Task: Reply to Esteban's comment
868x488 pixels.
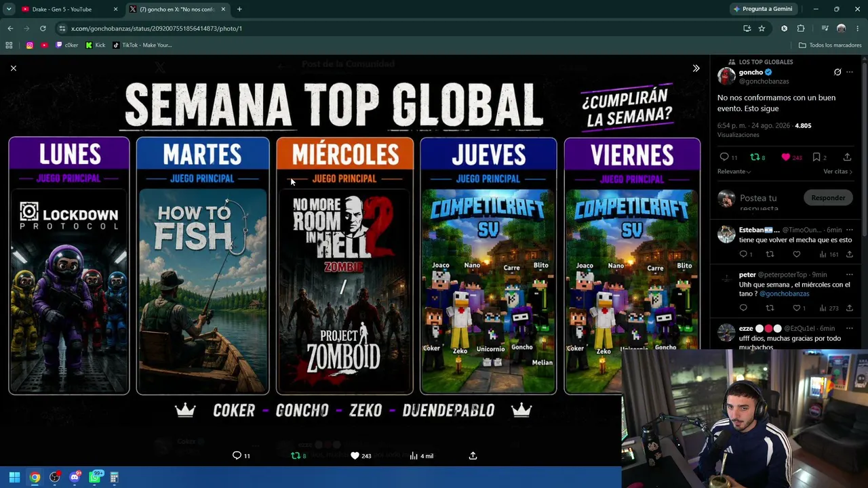Action: (x=743, y=254)
